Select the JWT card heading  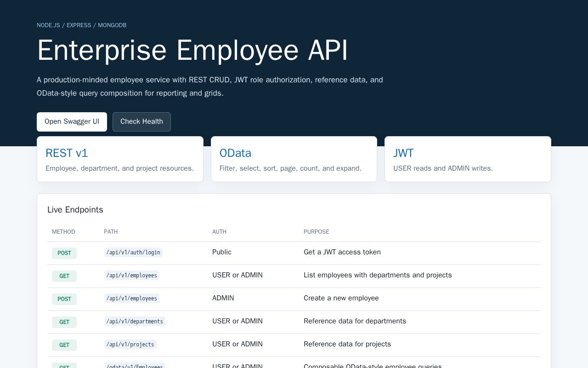[403, 153]
